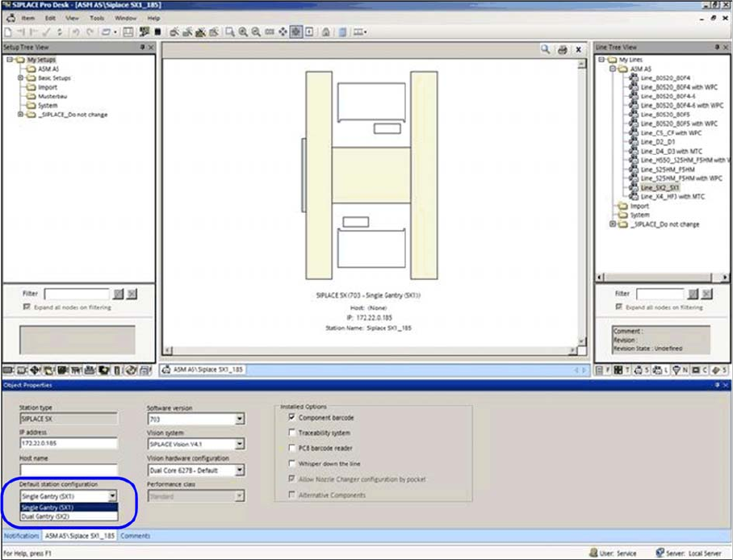Open the View menu

(x=72, y=18)
